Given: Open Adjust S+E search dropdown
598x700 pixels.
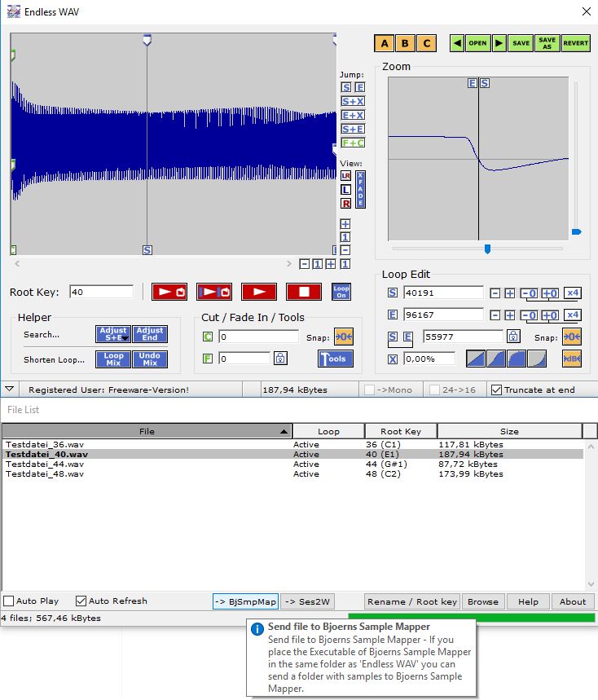Looking at the screenshot, I should [113, 334].
